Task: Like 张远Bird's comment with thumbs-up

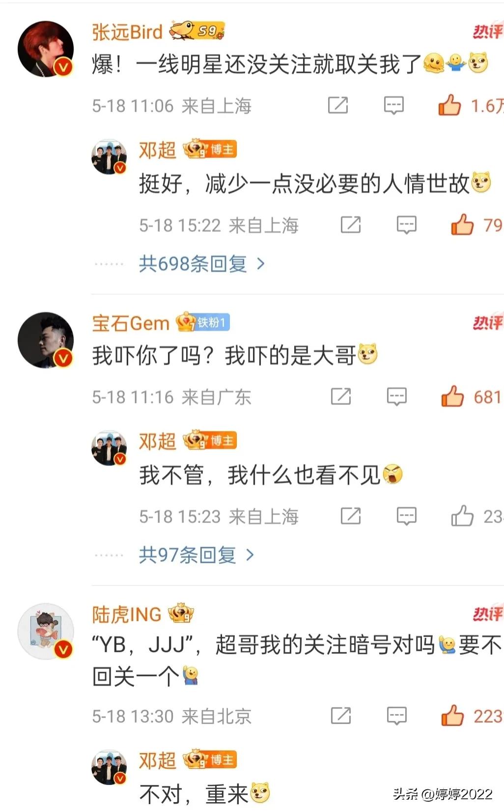Action: pos(449,105)
